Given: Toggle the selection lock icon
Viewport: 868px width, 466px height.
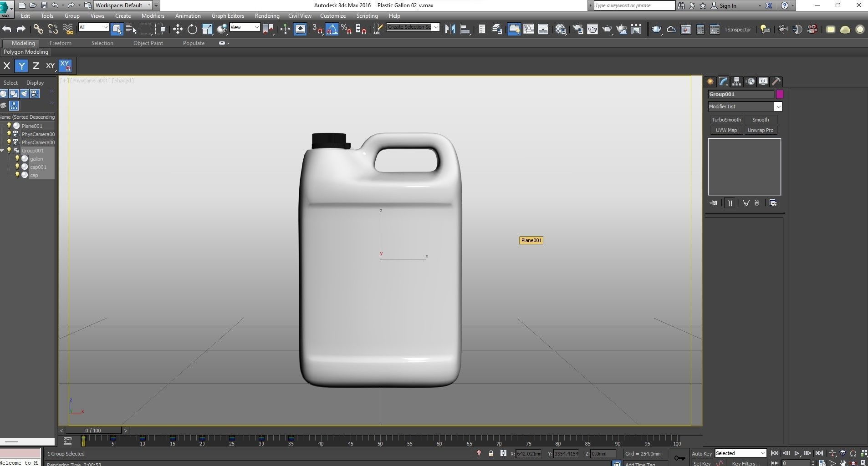Looking at the screenshot, I should (491, 453).
